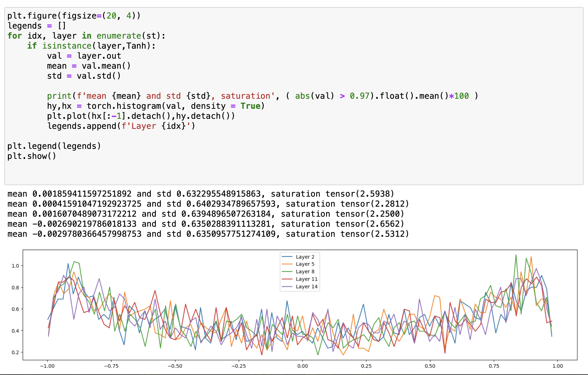Click the plt.legend(legends) line

click(54, 146)
